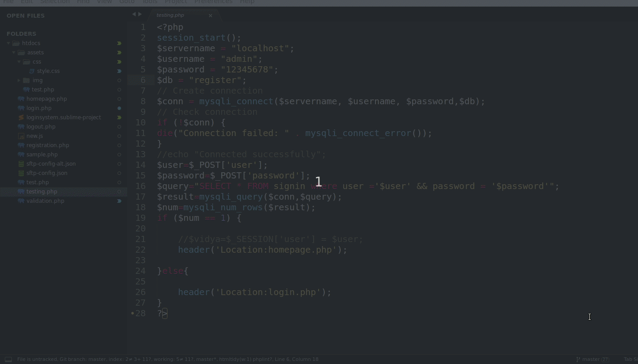Click the folder icon of htdocs
638x364 pixels.
[x=16, y=43]
